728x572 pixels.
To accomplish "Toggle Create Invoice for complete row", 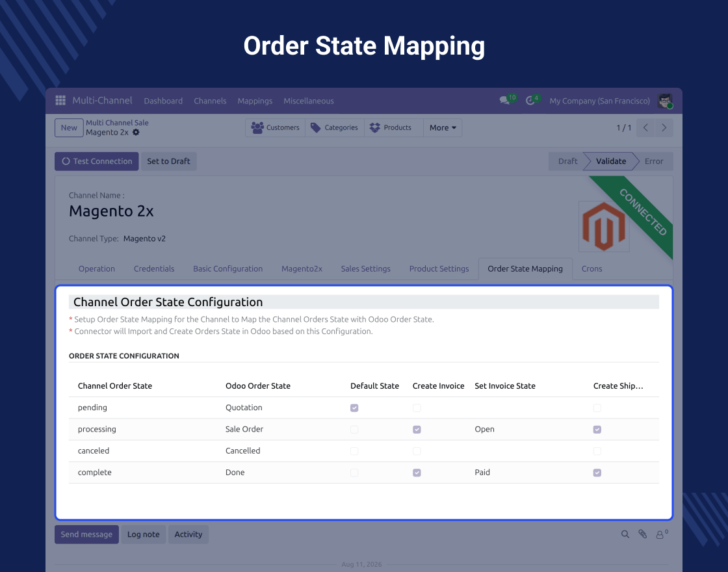I will (x=417, y=473).
